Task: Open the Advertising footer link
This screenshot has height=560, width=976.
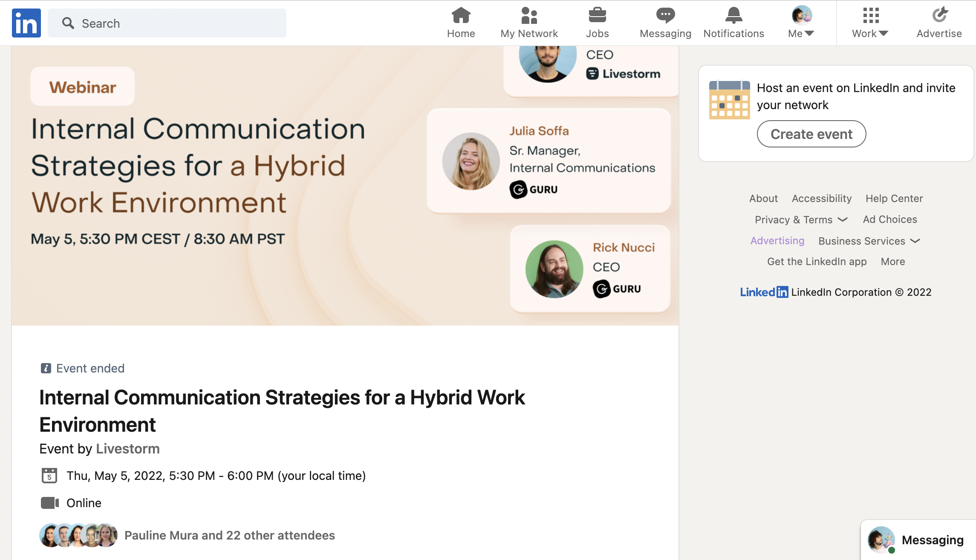Action: click(777, 240)
